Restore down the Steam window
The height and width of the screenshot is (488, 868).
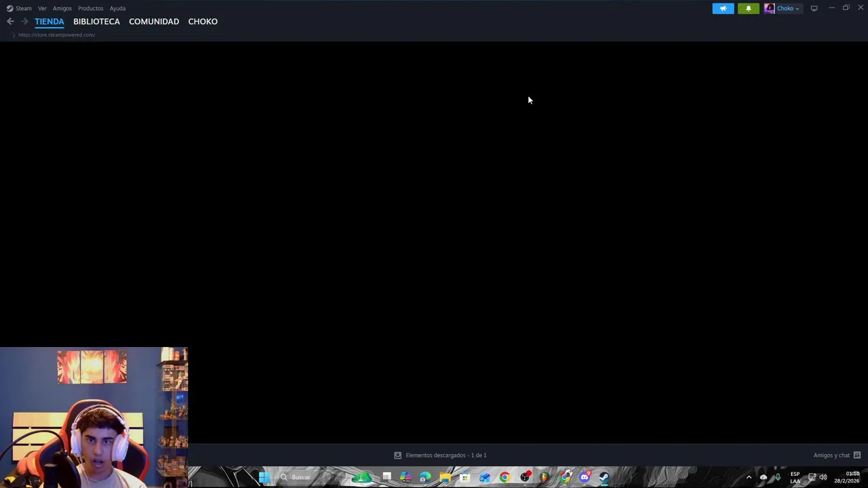pos(846,7)
